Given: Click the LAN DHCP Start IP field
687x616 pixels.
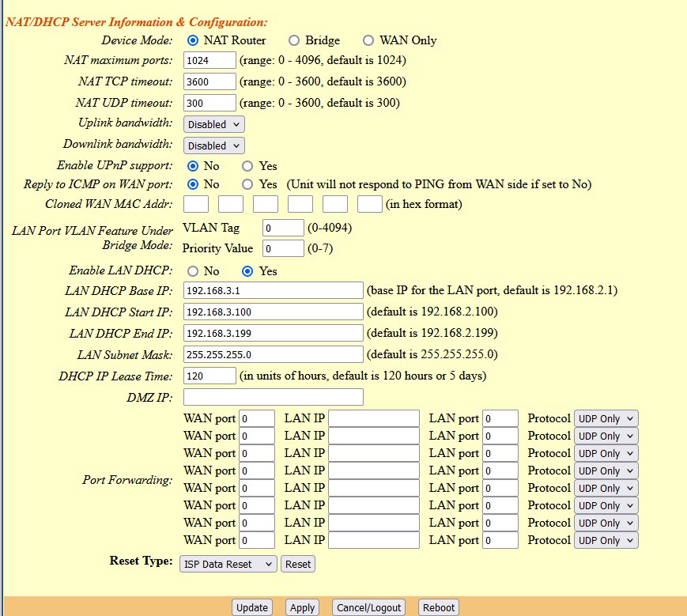Looking at the screenshot, I should (273, 312).
